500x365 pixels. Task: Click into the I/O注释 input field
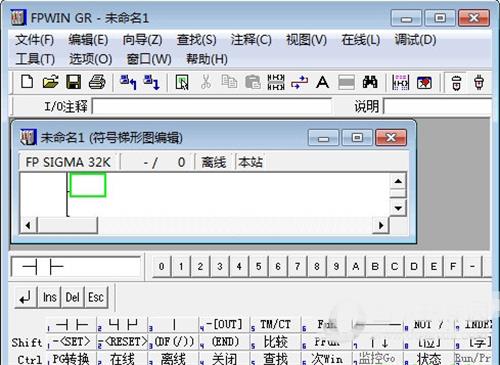click(212, 107)
